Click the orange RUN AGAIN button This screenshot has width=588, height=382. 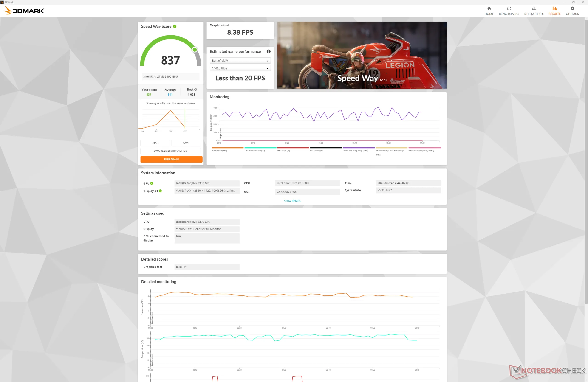pyautogui.click(x=171, y=159)
